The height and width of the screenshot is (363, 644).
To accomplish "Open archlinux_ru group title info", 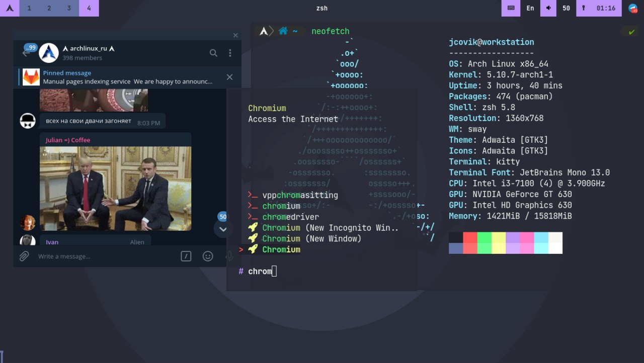I will tap(89, 48).
